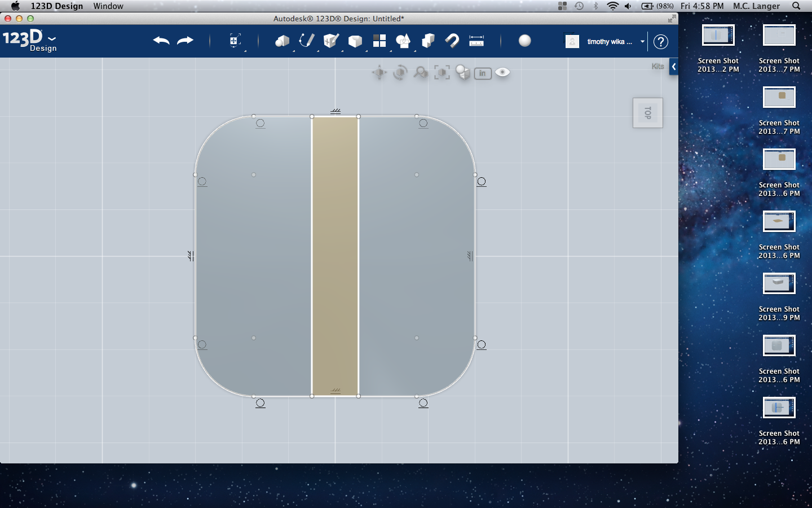812x508 pixels.
Task: Select the Sketch tool
Action: [x=306, y=40]
